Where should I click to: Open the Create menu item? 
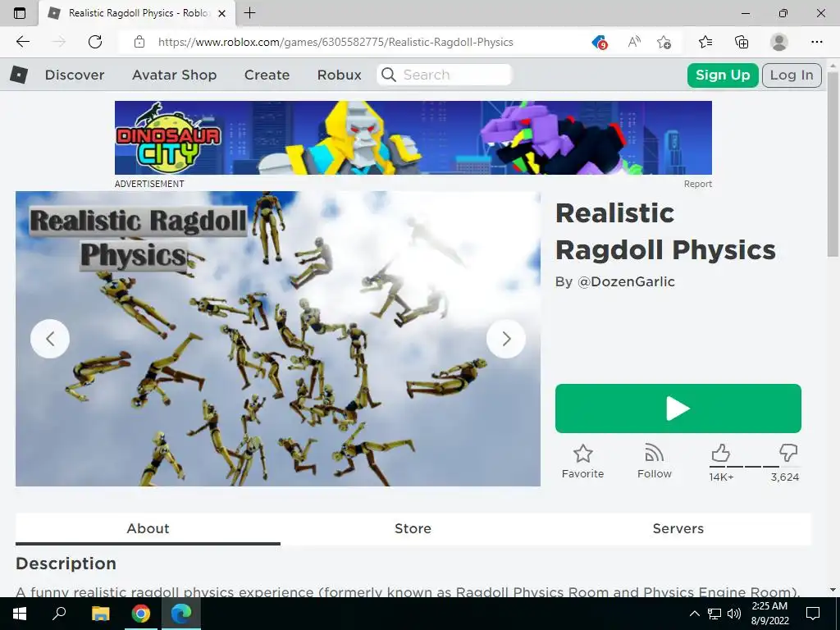267,75
